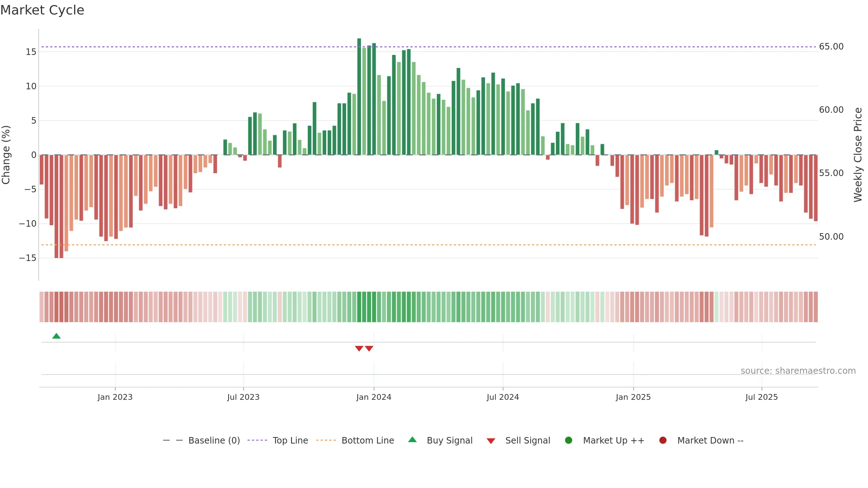868x488 pixels.
Task: Click the first red Sell Signal marker
Action: click(359, 348)
